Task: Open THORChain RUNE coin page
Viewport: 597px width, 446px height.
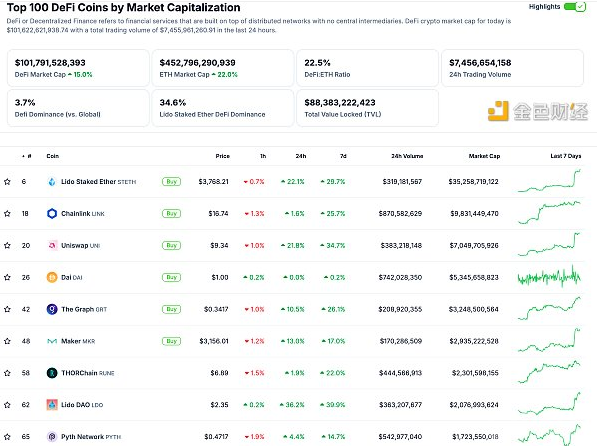Action: [88, 373]
